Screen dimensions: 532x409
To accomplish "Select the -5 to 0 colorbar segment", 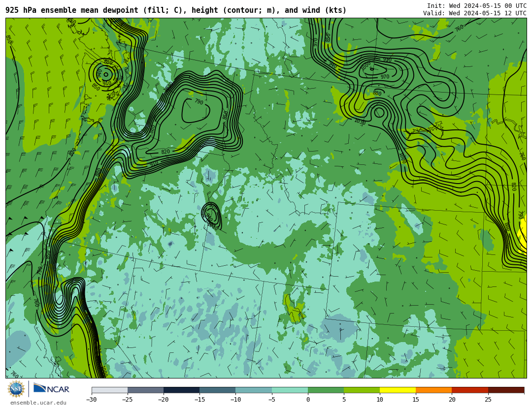I will point(290,390).
